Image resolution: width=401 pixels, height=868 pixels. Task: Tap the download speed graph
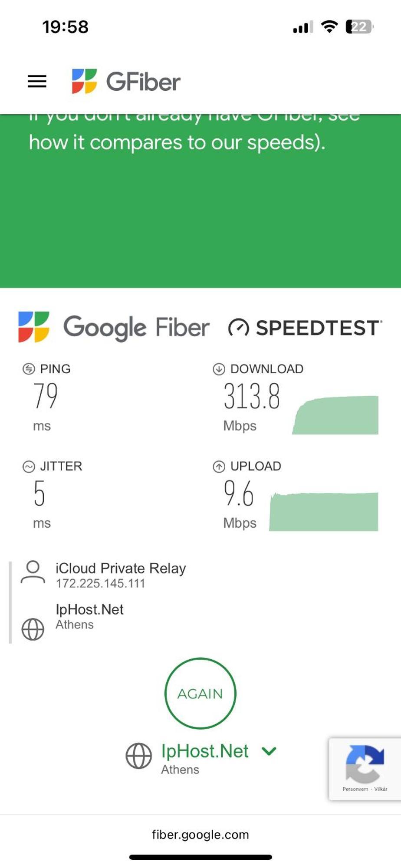(x=335, y=415)
